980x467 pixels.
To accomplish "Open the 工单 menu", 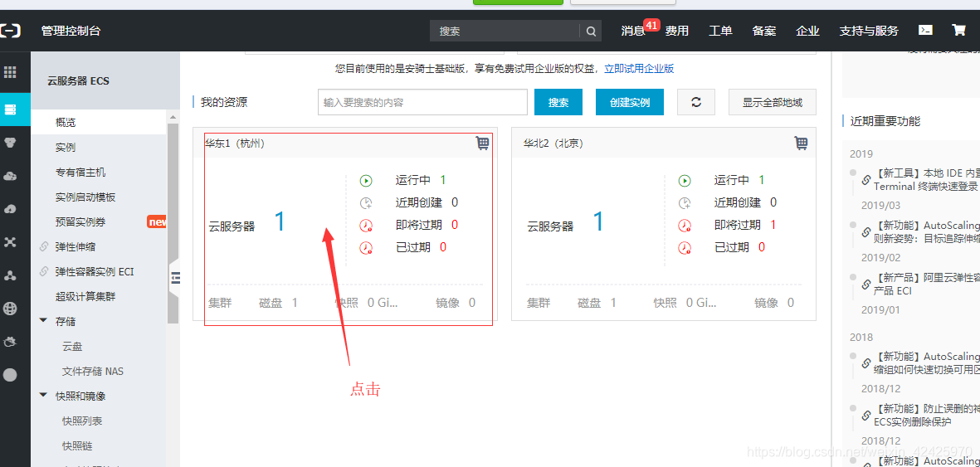I will pyautogui.click(x=720, y=31).
